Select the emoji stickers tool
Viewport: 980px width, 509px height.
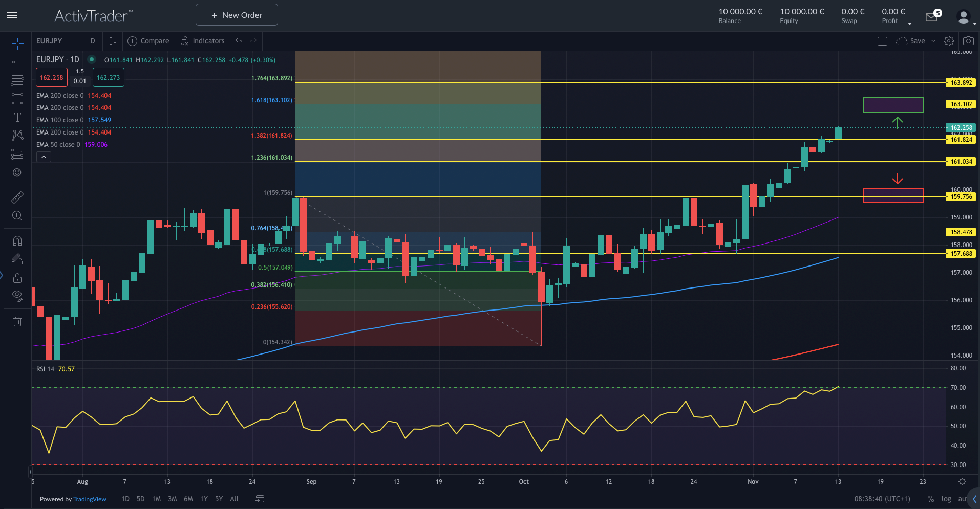pyautogui.click(x=17, y=172)
